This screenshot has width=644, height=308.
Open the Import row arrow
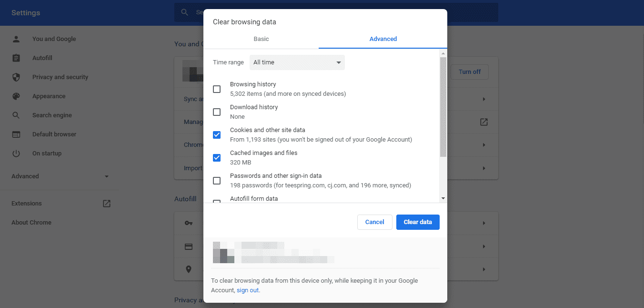[x=484, y=168]
